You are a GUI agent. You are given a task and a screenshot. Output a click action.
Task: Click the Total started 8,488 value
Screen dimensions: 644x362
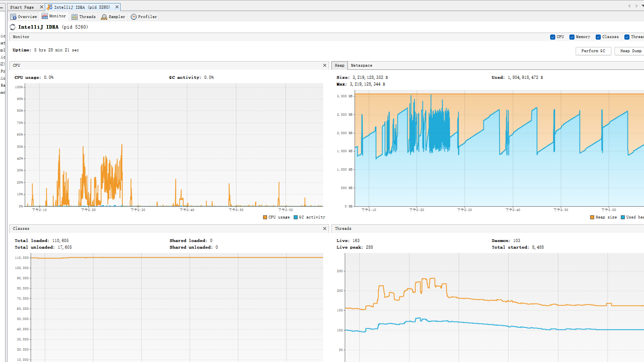(x=538, y=247)
